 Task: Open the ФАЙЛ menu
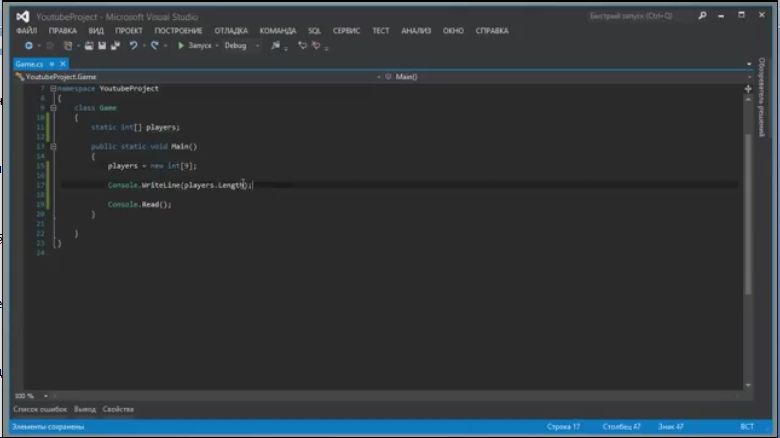click(x=26, y=31)
